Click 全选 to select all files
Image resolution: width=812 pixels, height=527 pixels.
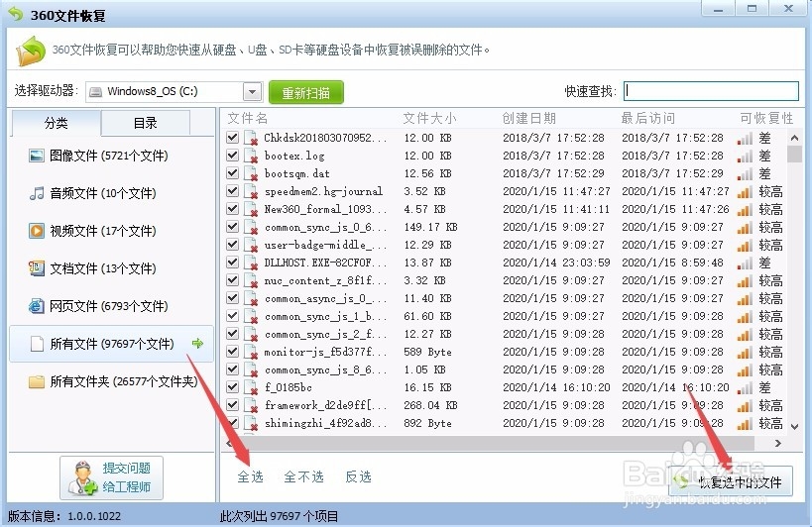point(250,476)
